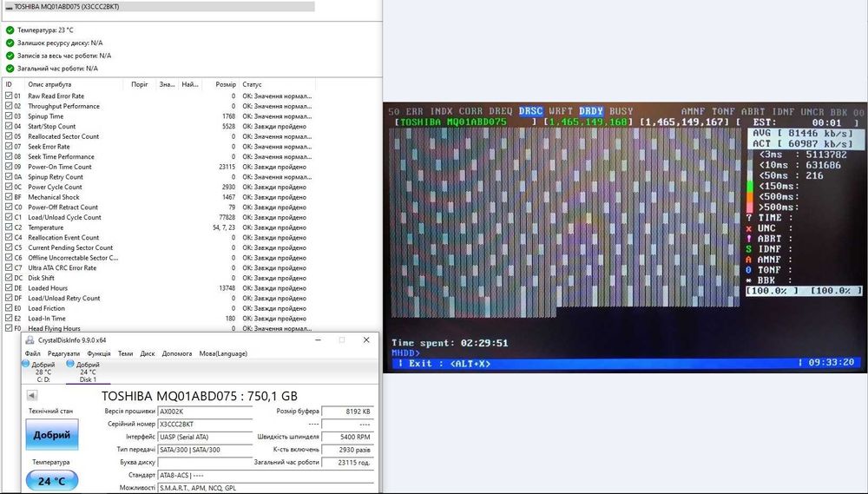The height and width of the screenshot is (494, 868).
Task: Open the Теми menu
Action: click(125, 353)
